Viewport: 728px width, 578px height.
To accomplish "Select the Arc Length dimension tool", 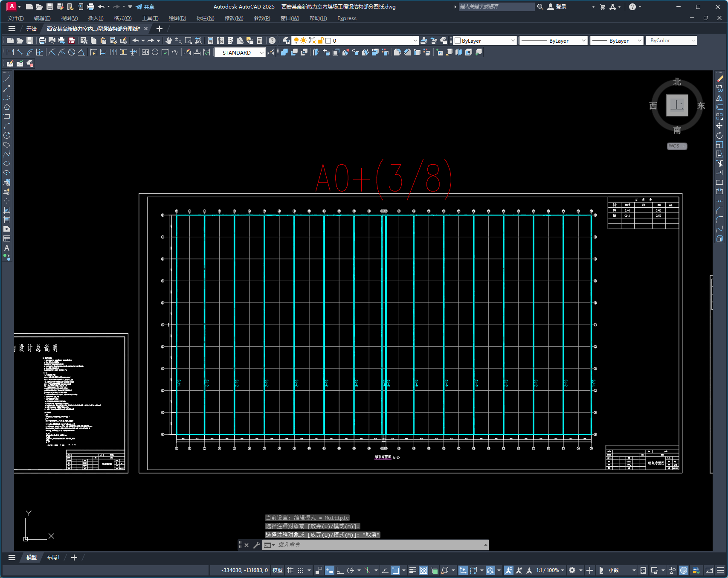I will click(x=30, y=52).
